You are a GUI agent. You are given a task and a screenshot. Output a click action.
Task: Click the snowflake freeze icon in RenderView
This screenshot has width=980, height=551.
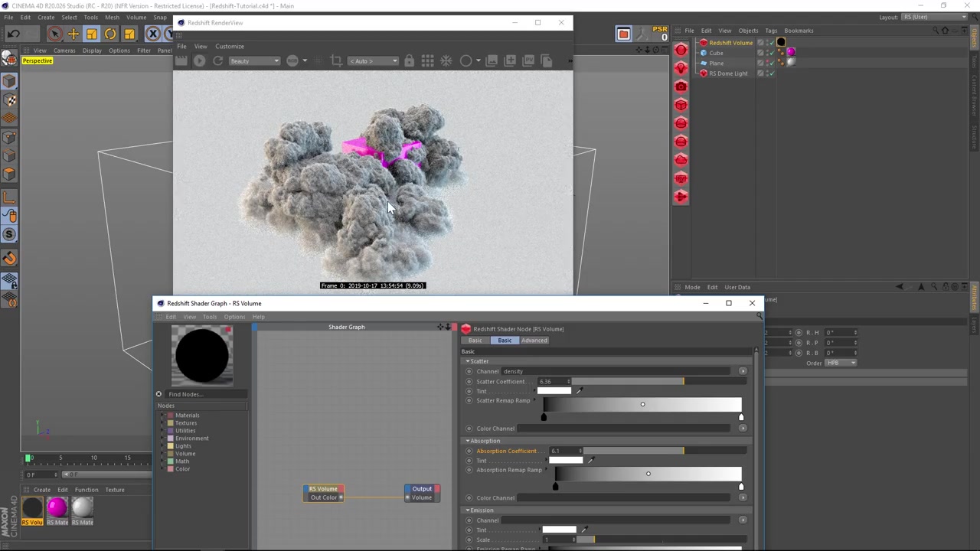pos(446,61)
